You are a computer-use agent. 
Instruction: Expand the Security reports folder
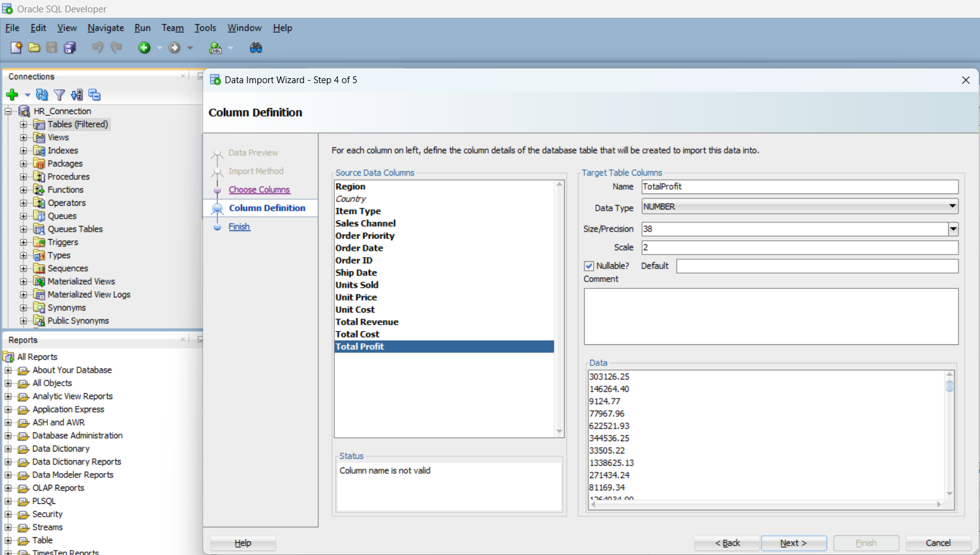pos(8,514)
